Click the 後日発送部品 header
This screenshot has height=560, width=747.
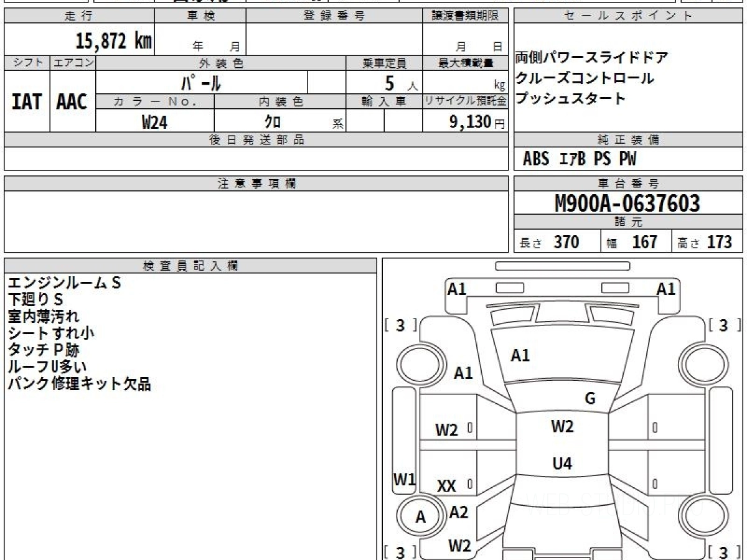(256, 140)
